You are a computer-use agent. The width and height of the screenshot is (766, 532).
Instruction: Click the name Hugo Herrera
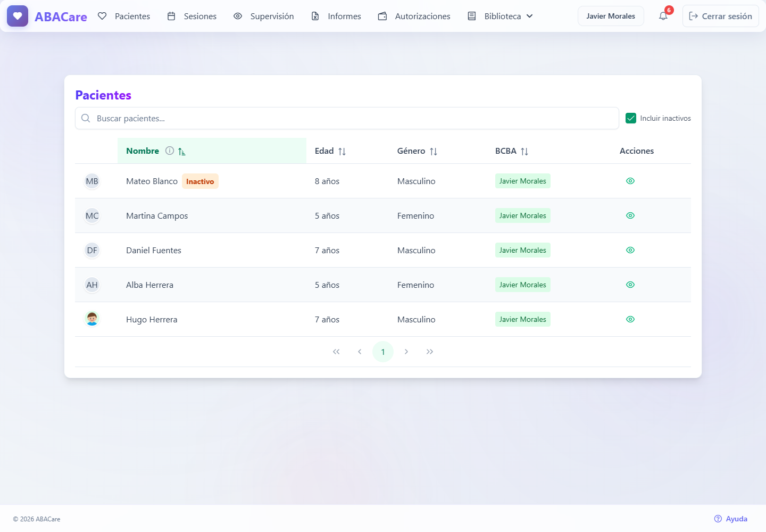(152, 319)
